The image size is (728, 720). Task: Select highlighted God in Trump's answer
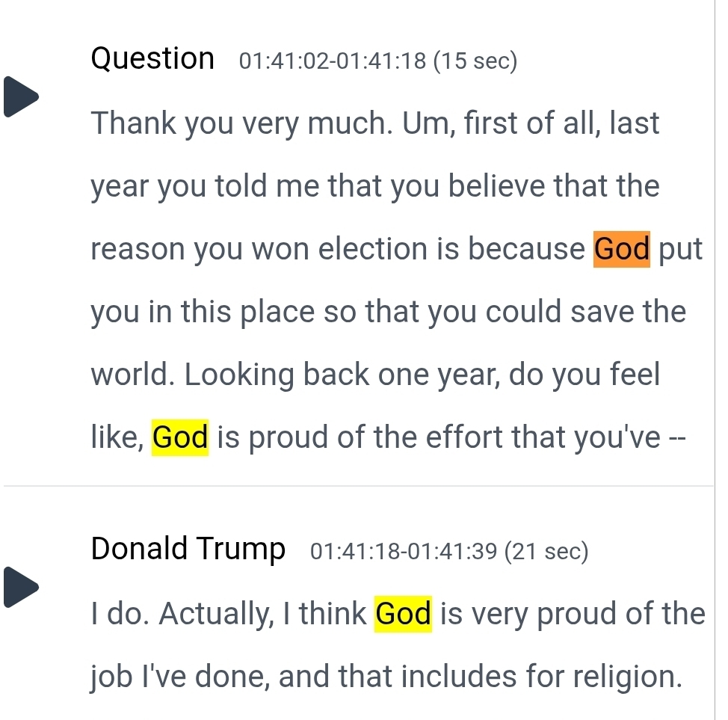click(x=404, y=614)
